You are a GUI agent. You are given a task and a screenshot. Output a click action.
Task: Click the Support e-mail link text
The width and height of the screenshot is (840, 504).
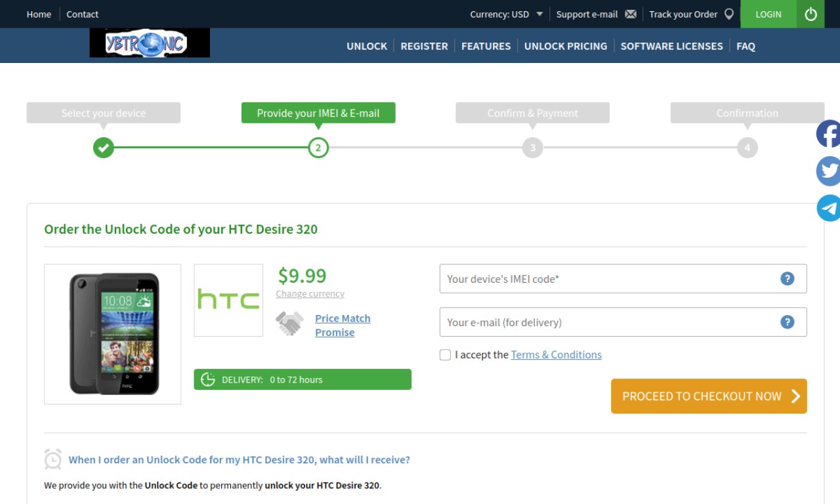coord(587,14)
